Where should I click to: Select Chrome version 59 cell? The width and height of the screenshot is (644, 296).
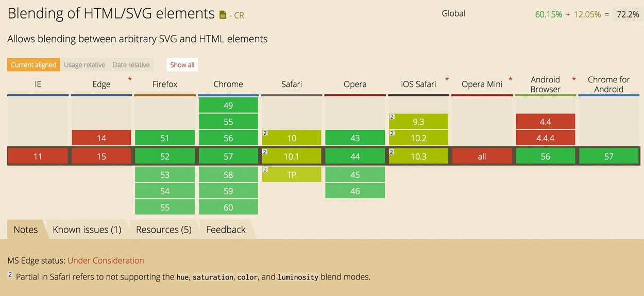228,191
